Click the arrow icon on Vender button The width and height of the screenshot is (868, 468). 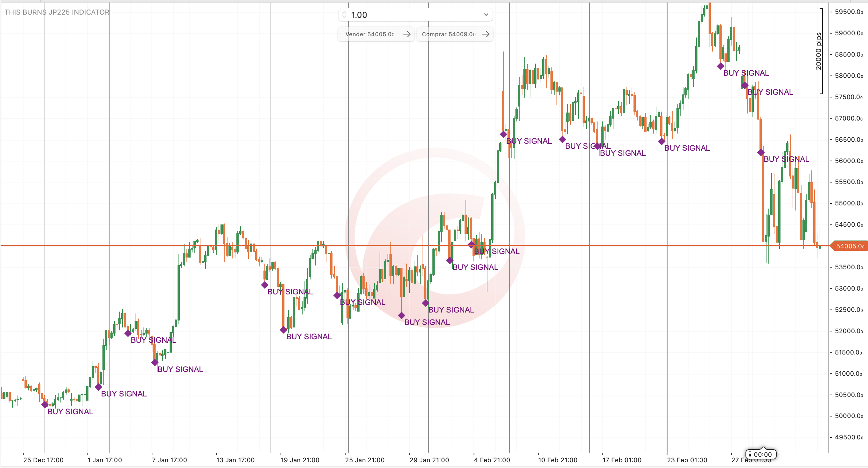pyautogui.click(x=407, y=34)
